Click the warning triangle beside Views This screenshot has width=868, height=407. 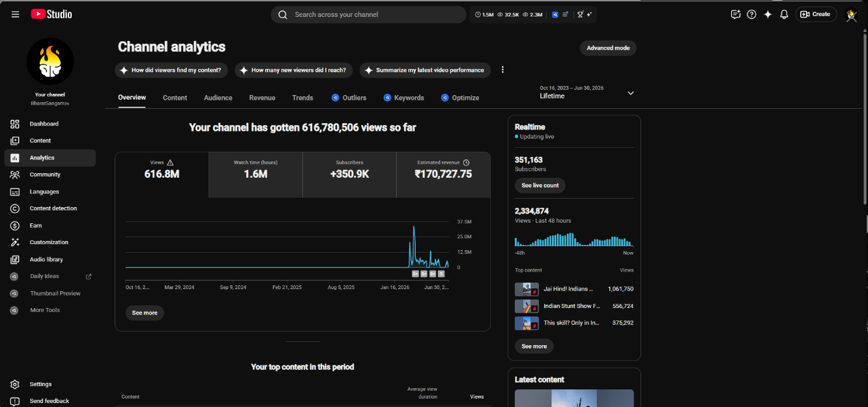[x=170, y=163]
